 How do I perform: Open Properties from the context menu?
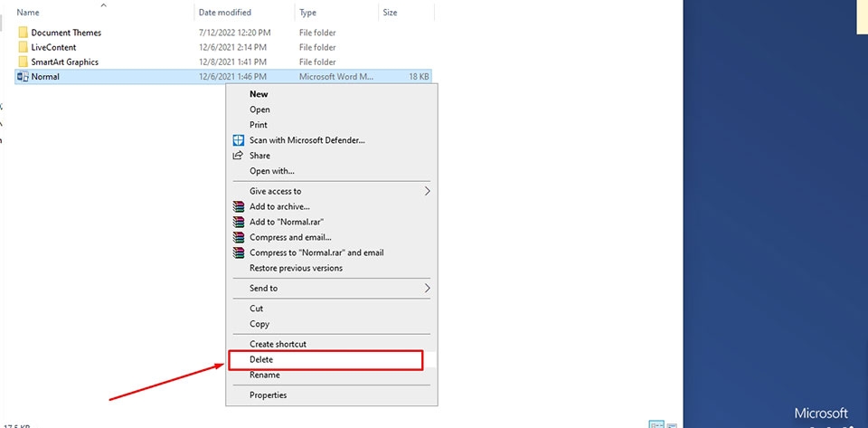tap(268, 395)
